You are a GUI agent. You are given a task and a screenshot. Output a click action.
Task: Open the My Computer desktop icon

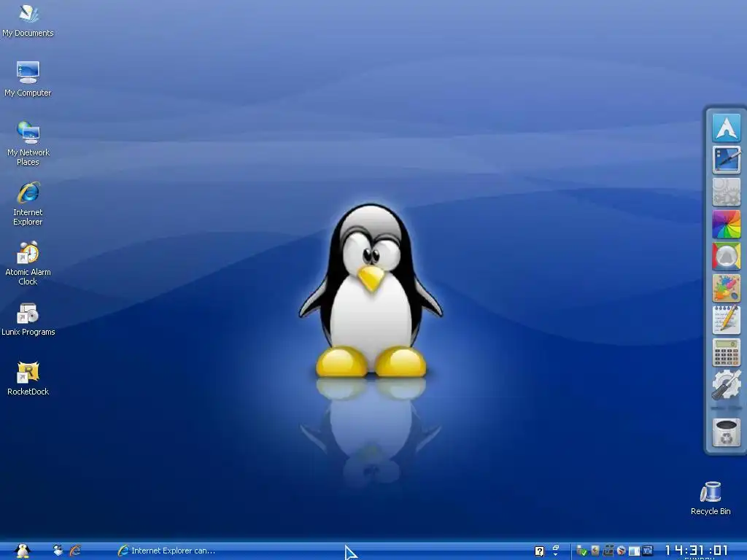tap(28, 79)
